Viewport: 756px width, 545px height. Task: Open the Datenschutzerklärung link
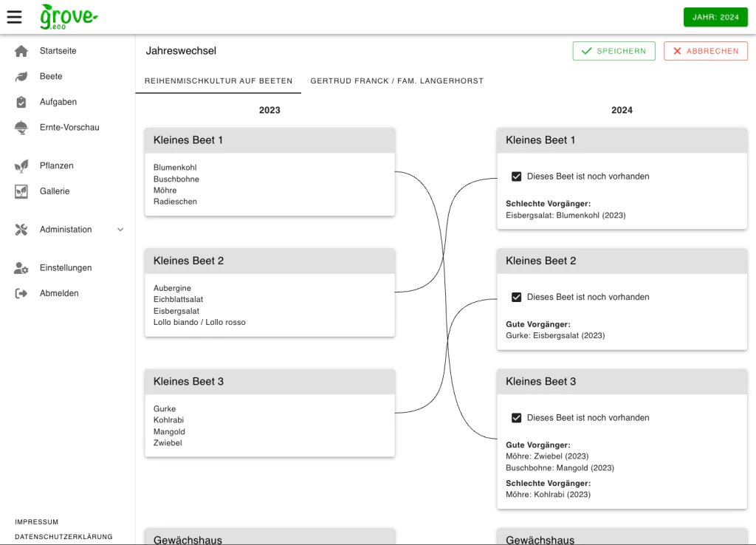pyautogui.click(x=63, y=536)
